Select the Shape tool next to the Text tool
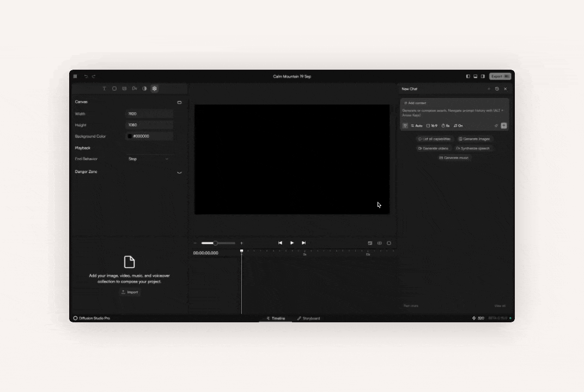The height and width of the screenshot is (392, 584). 114,89
